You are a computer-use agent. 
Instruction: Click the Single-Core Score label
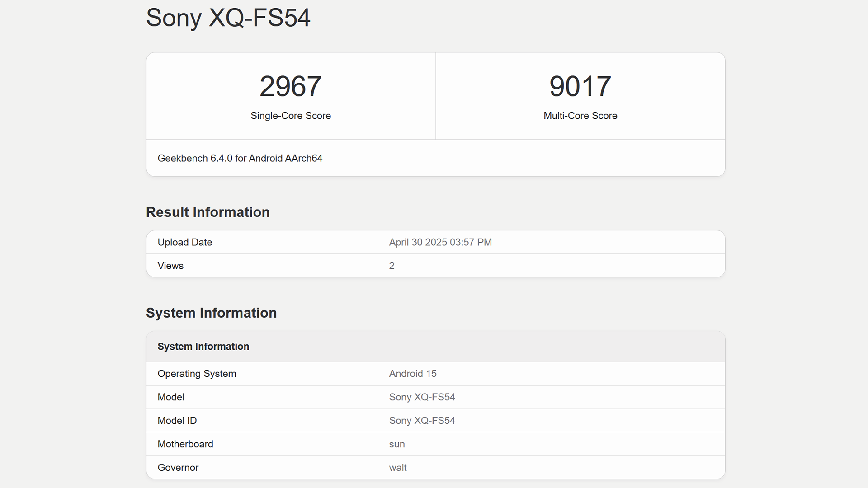[x=290, y=116]
